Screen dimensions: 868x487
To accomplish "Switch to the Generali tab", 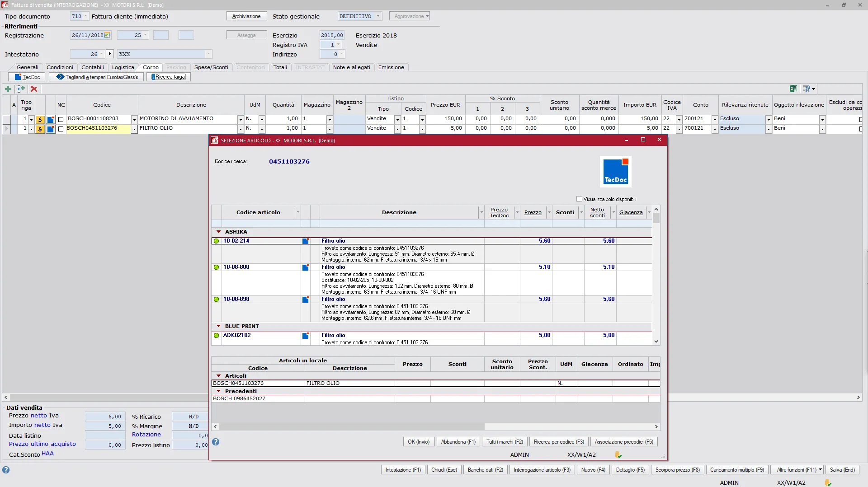I will click(28, 67).
